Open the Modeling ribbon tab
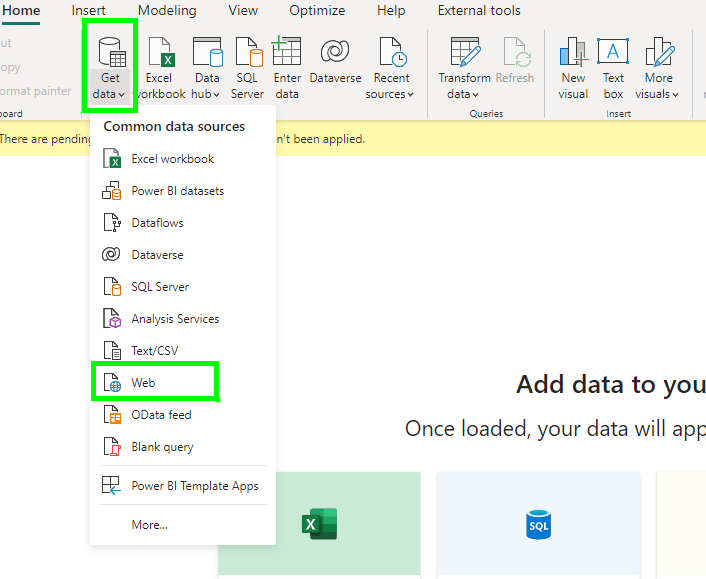Screen dimensions: 706x579 167,10
